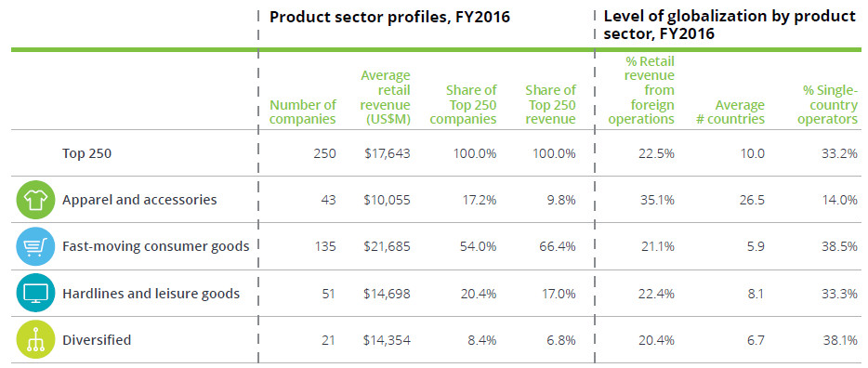Select the Number of companies column header
Viewport: 868px width, 368px height.
[303, 112]
